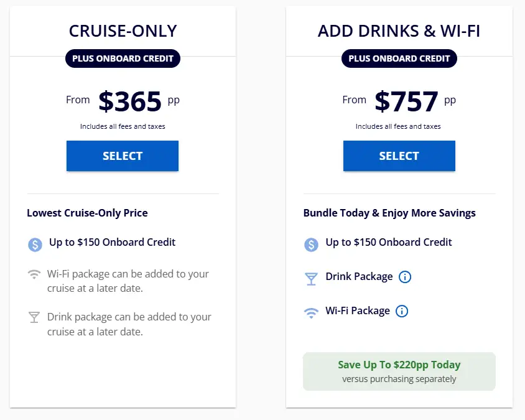The width and height of the screenshot is (525, 420).
Task: Click the Save Up To $220pp banner
Action: (x=399, y=371)
